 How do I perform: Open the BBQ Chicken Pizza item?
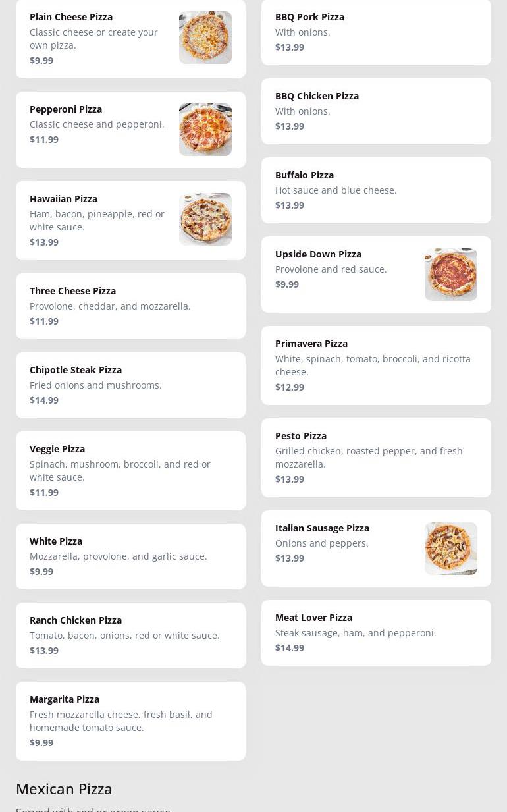317,96
